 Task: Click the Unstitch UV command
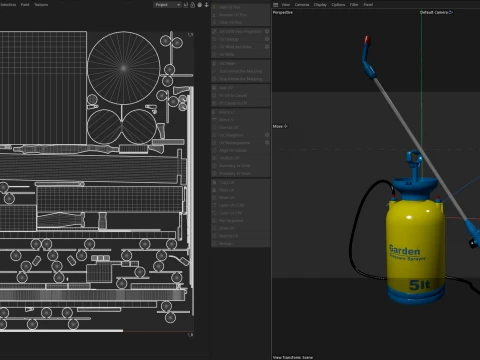(240, 158)
